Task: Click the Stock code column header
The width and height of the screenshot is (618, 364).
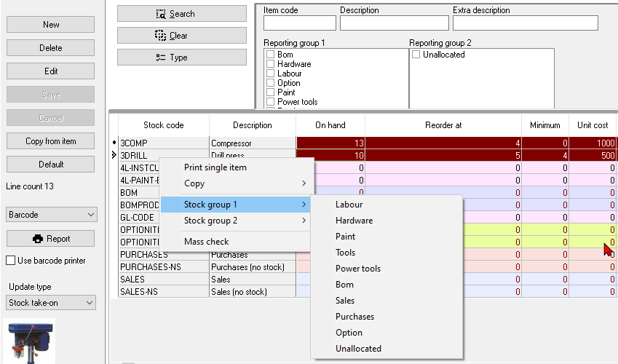Action: tap(164, 125)
